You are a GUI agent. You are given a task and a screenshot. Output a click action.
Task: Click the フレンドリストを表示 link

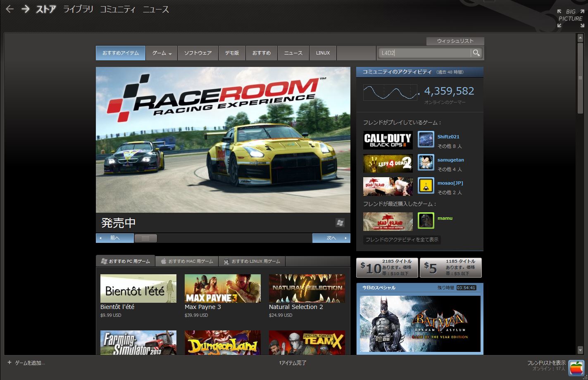pos(546,363)
